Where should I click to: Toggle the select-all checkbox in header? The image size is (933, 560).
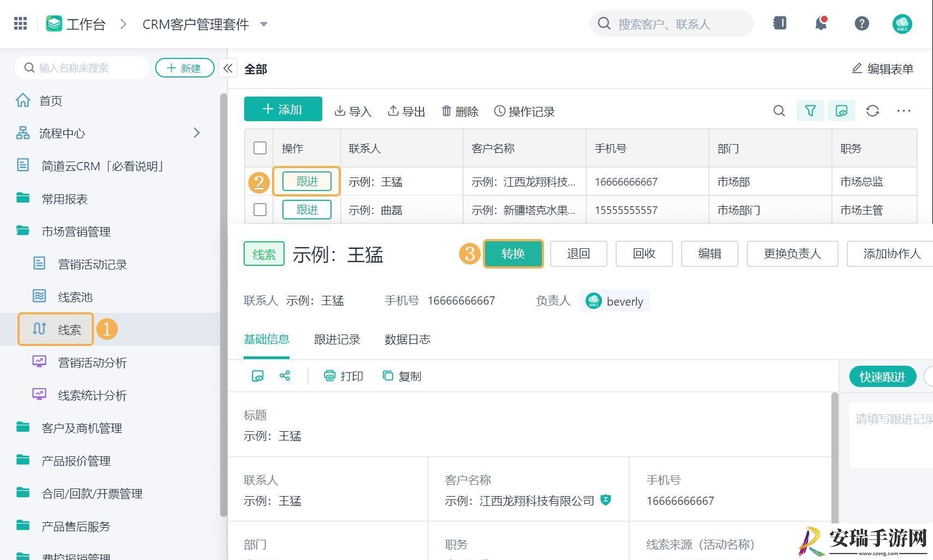tap(260, 148)
